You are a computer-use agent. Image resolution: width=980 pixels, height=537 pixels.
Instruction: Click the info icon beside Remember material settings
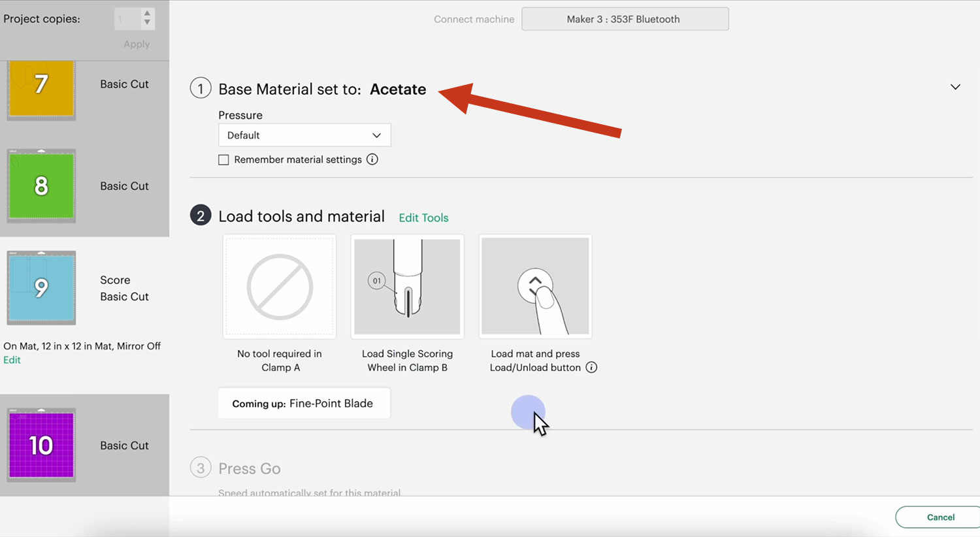pyautogui.click(x=372, y=159)
